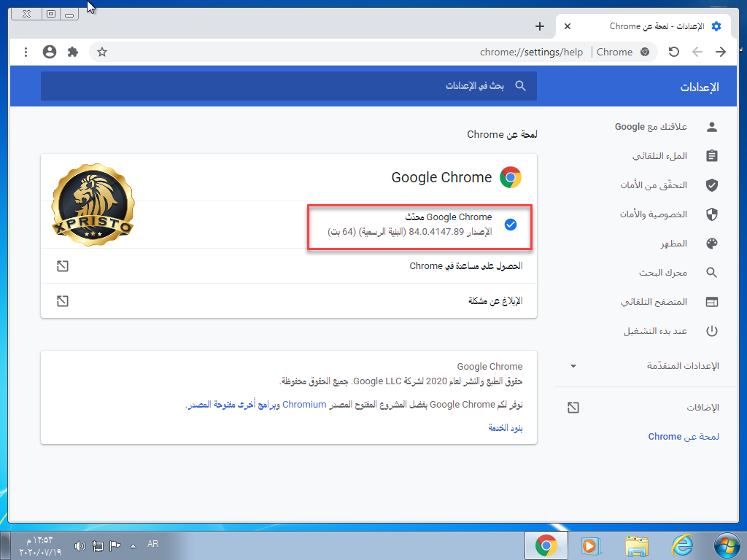Open 'علاقتك مع Google' settings section

click(650, 127)
